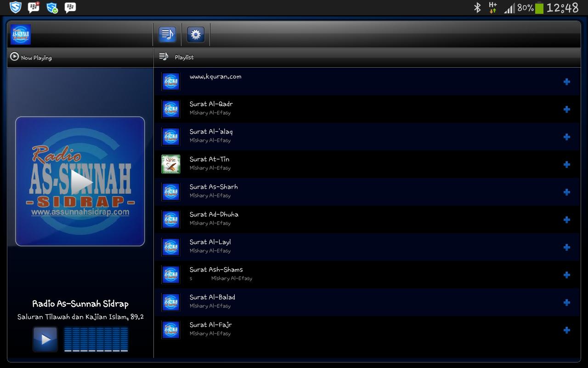Viewport: 588px width, 368px height.
Task: Click the Playlist header music-list icon
Action: tap(164, 57)
